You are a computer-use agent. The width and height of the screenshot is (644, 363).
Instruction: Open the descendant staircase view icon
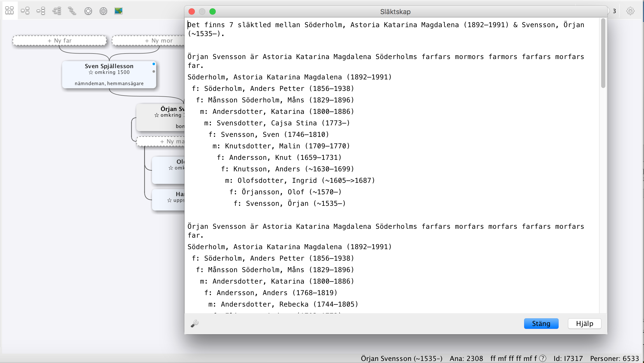click(x=72, y=11)
